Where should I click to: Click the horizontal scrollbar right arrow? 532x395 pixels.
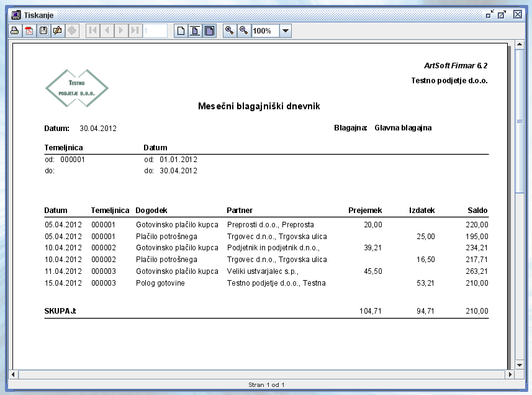point(511,375)
